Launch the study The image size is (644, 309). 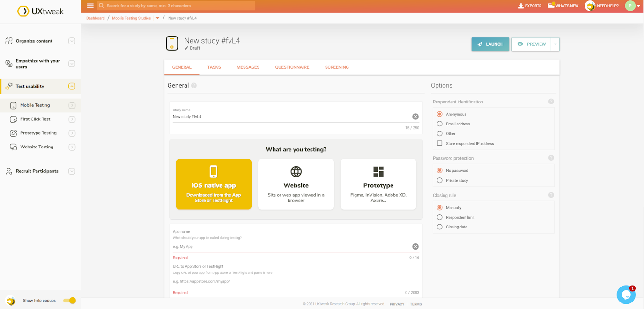click(490, 44)
